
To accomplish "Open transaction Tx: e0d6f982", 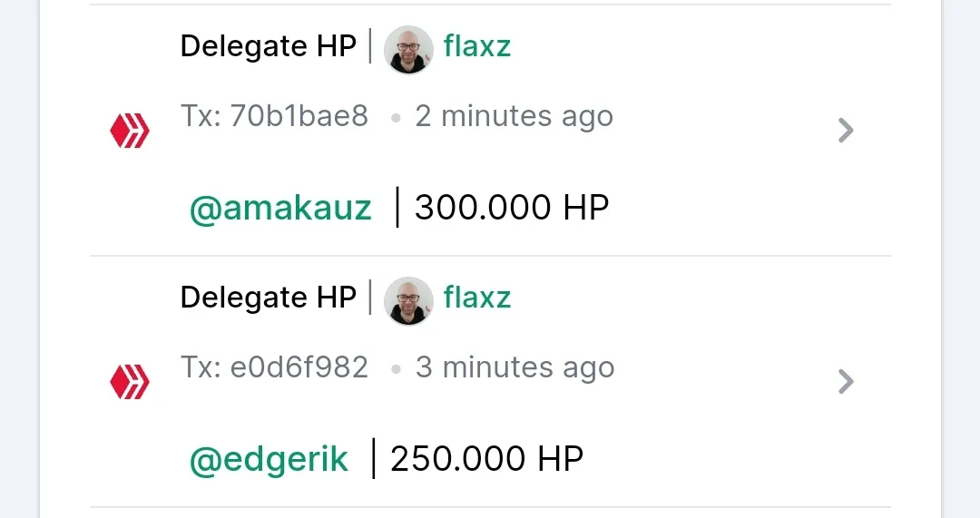I will [274, 367].
